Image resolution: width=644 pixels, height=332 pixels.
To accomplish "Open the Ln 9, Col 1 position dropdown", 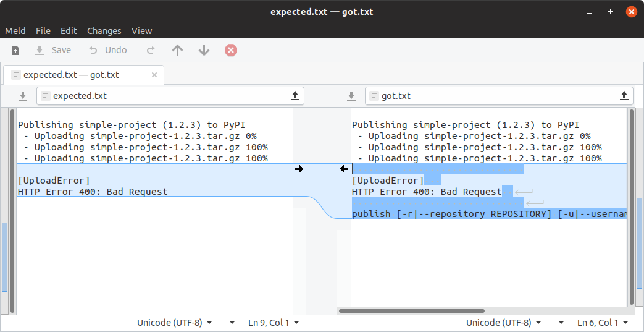I will pyautogui.click(x=274, y=323).
